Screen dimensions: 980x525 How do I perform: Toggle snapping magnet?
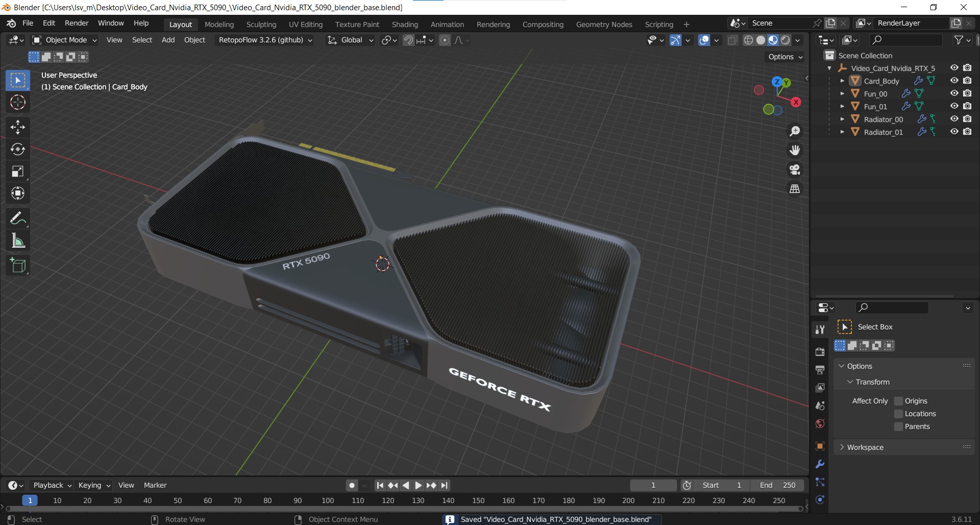408,40
